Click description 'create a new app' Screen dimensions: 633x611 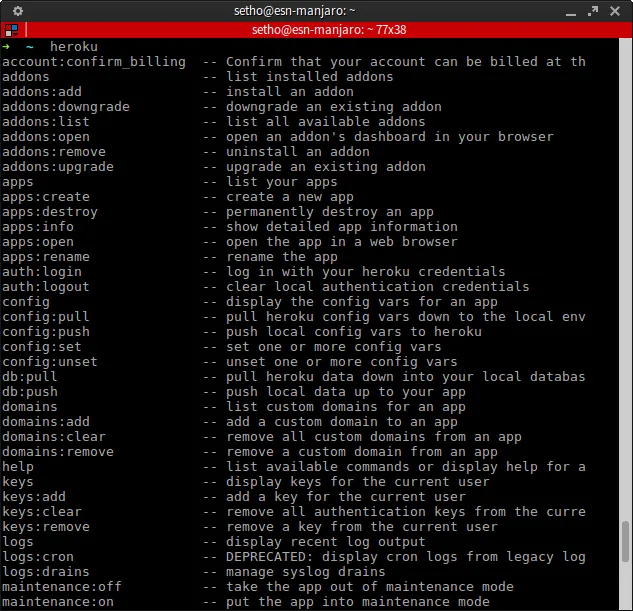coord(290,197)
